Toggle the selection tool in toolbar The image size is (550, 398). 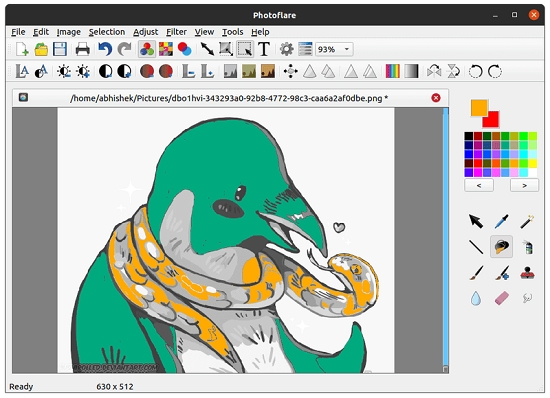pyautogui.click(x=245, y=49)
